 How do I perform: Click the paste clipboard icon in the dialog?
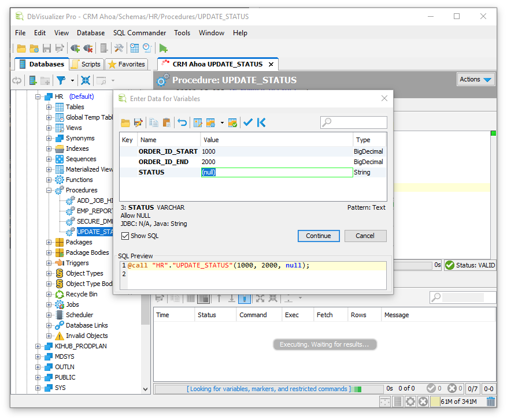[x=166, y=122]
